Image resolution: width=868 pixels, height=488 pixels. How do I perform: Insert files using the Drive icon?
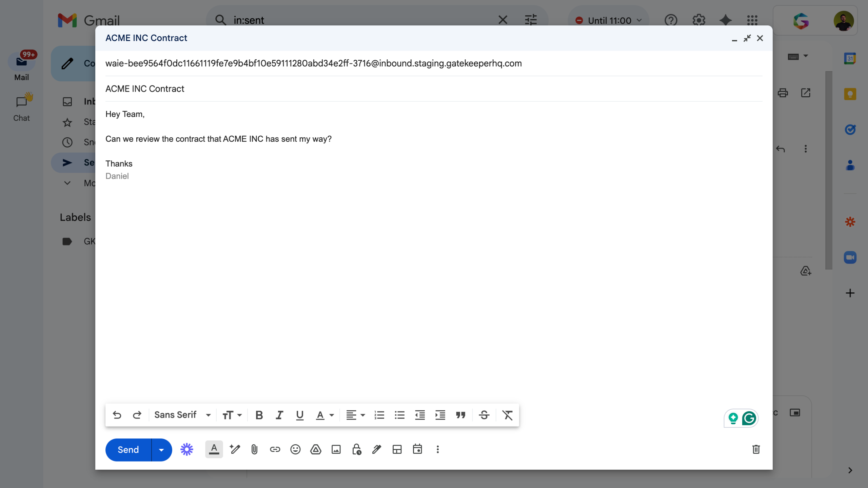[316, 450]
